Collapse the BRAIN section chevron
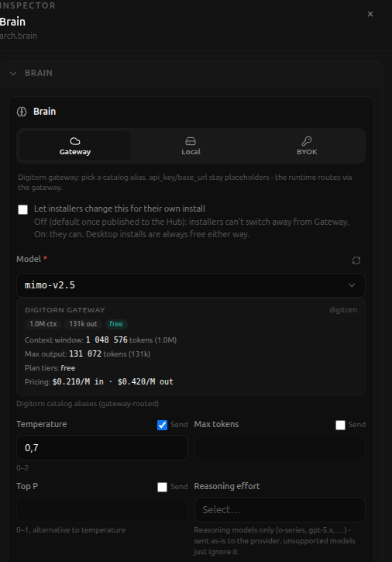Viewport: 392px width, 562px height. tap(13, 74)
